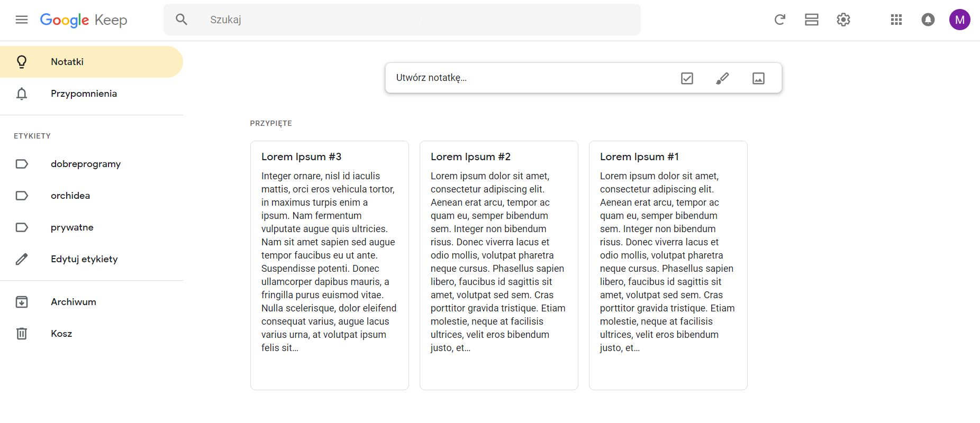Open the orchidea label
This screenshot has width=980, height=423.
[70, 196]
